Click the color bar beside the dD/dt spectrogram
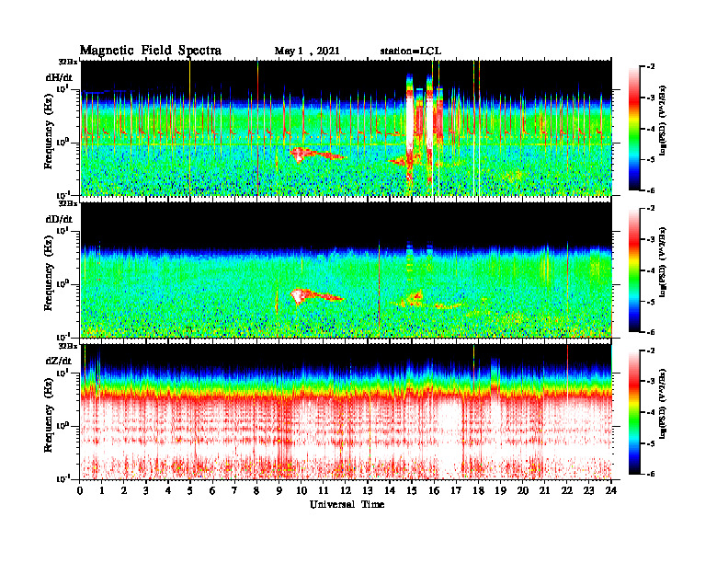 tap(634, 270)
